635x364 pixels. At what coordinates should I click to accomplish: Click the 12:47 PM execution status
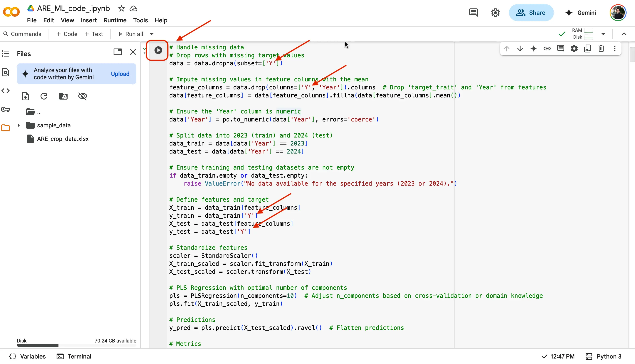coord(558,356)
